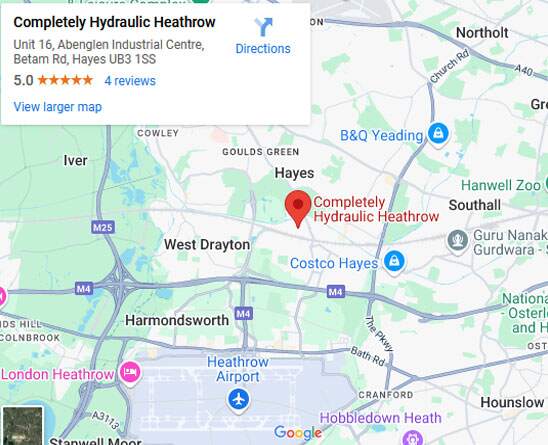Open the 4 reviews link
Viewport: 548px width, 445px height.
(130, 81)
